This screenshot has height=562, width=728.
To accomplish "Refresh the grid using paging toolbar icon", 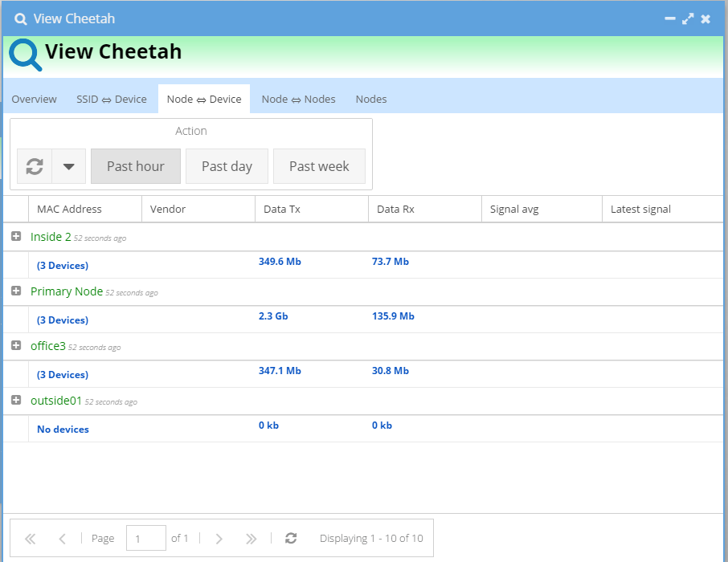I will click(291, 539).
